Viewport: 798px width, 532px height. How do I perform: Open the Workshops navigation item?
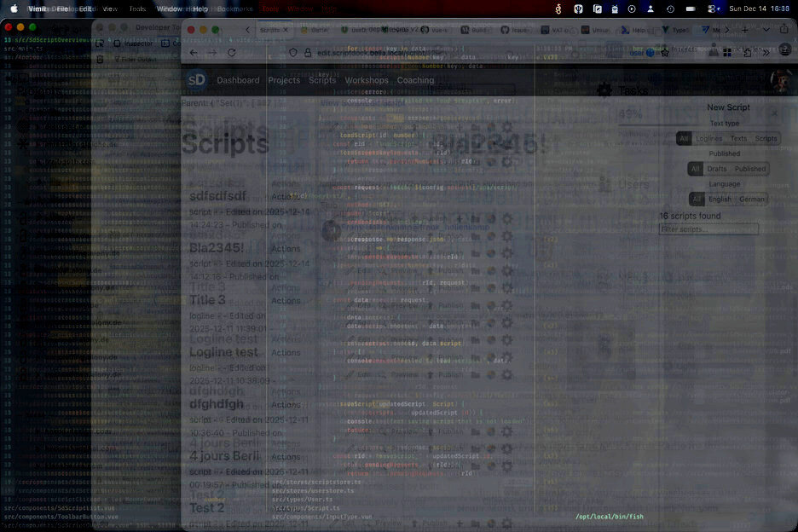point(367,80)
